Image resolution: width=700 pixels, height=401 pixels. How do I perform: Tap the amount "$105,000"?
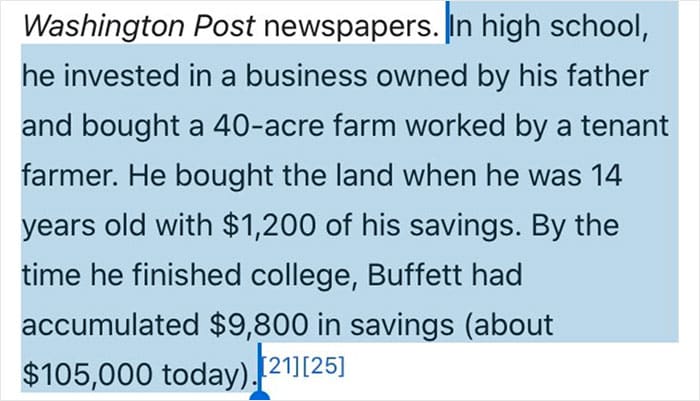87,374
